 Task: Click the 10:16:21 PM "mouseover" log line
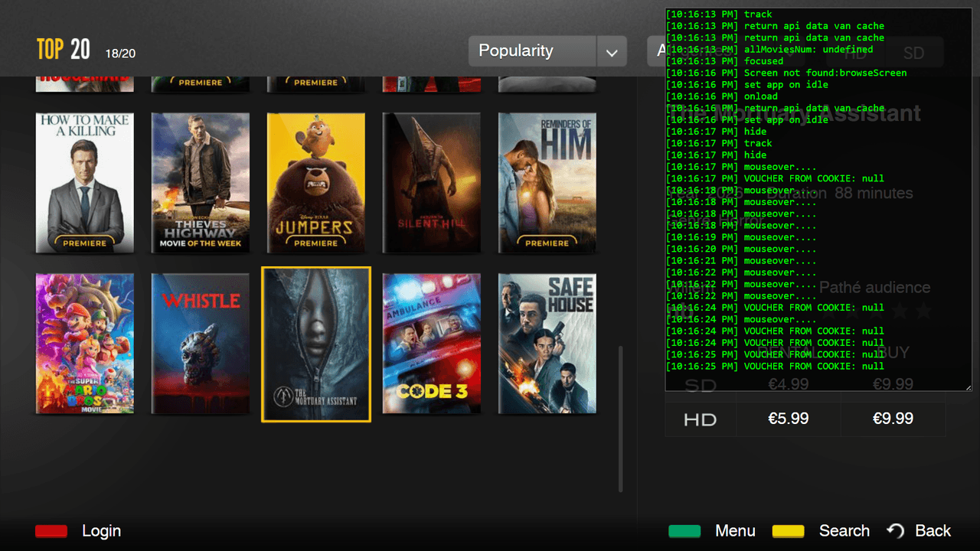coord(741,261)
